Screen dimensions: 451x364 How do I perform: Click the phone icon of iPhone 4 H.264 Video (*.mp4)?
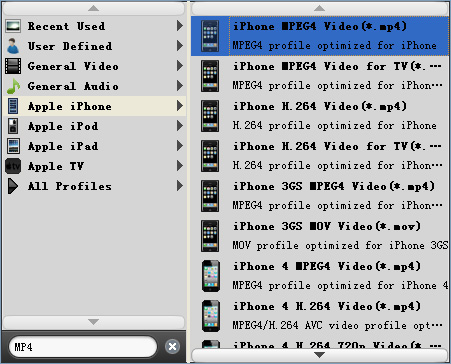(x=211, y=316)
